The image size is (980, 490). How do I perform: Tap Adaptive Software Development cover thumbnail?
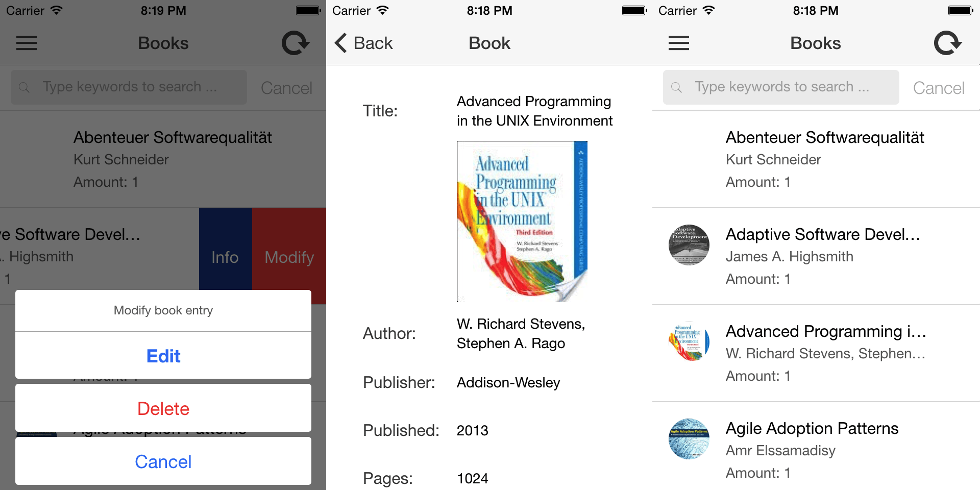click(x=689, y=245)
